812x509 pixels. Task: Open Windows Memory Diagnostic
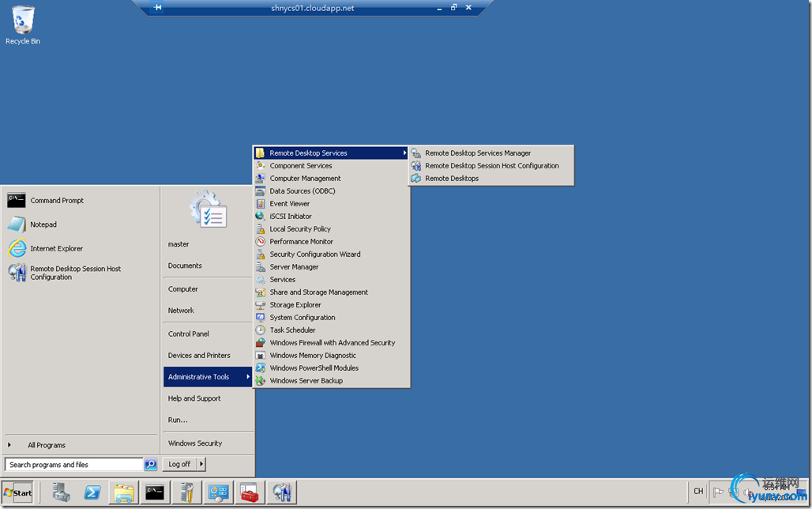click(x=331, y=356)
